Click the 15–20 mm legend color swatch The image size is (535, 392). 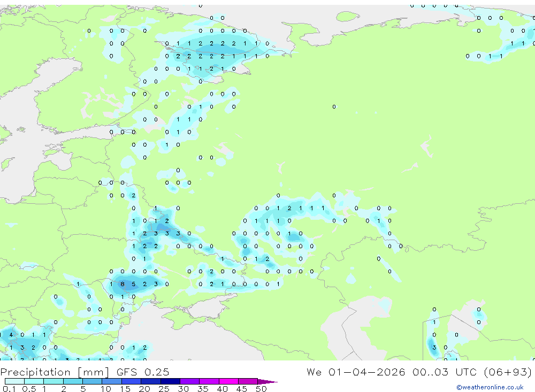(132, 381)
